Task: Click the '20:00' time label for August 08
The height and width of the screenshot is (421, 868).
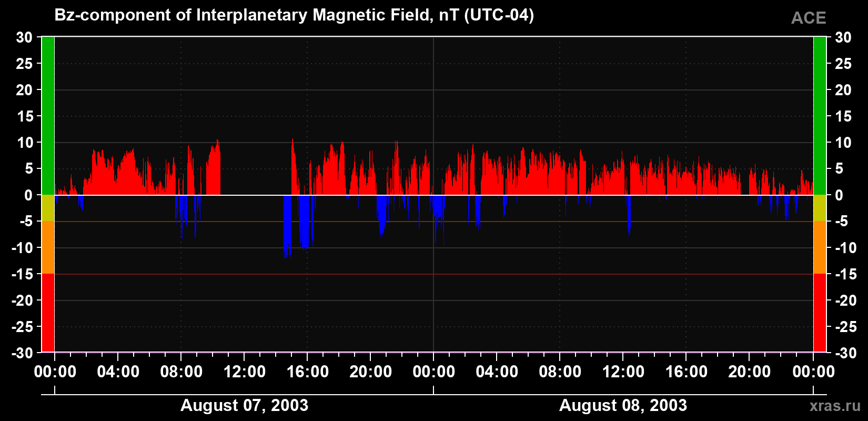Action: point(749,372)
